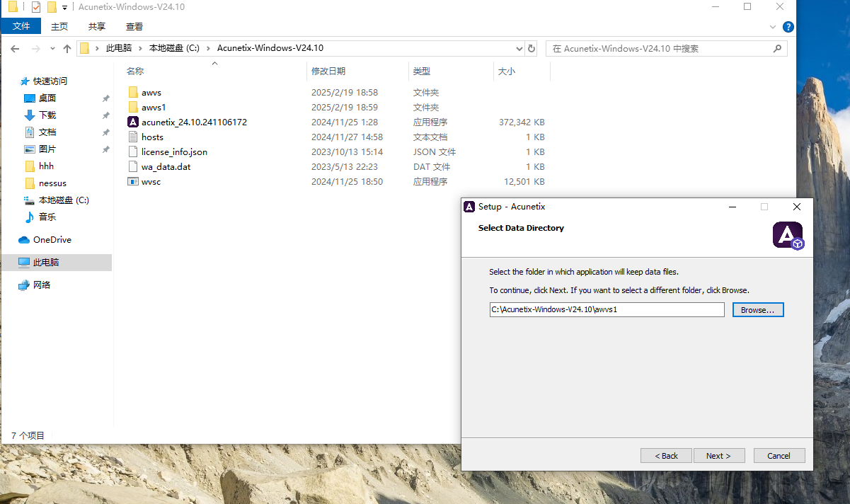The width and height of the screenshot is (850, 504).
Task: Open the 共享 ribbon tab
Action: click(97, 27)
